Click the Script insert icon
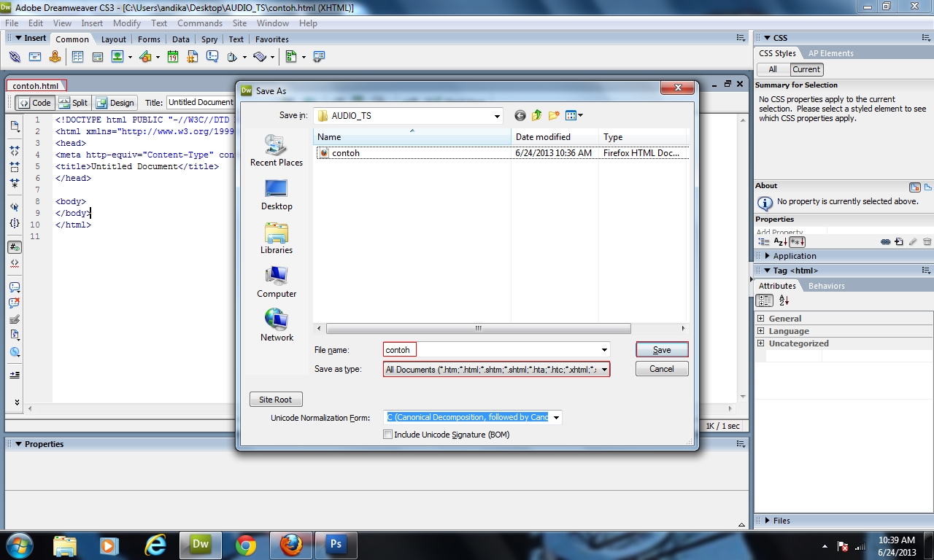 pyautogui.click(x=260, y=57)
